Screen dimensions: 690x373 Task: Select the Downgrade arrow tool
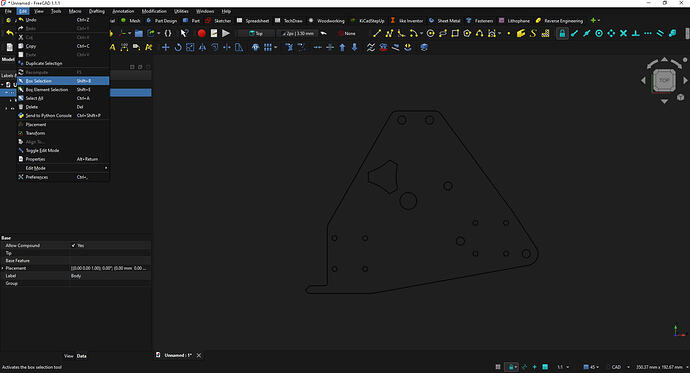click(x=355, y=47)
